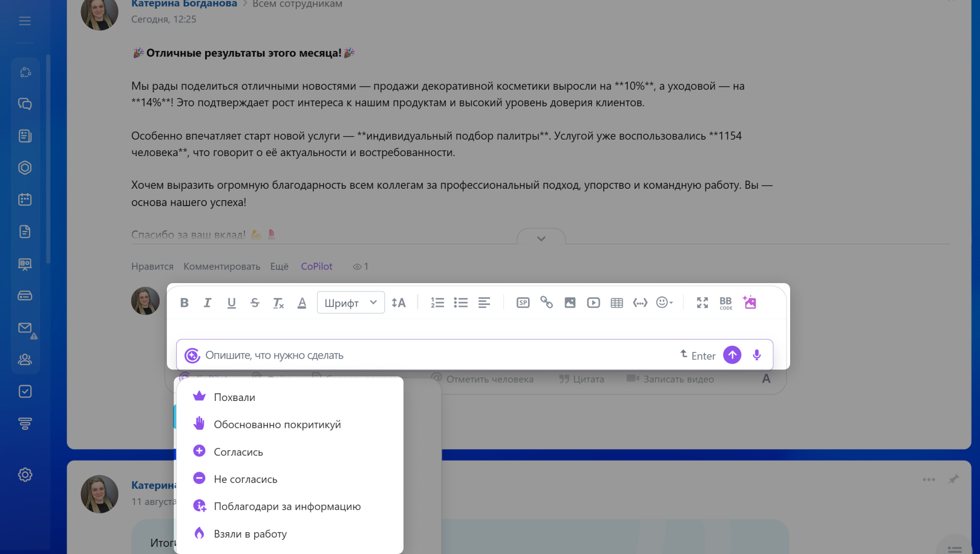
Task: Click the microphone voice input icon
Action: (x=756, y=355)
